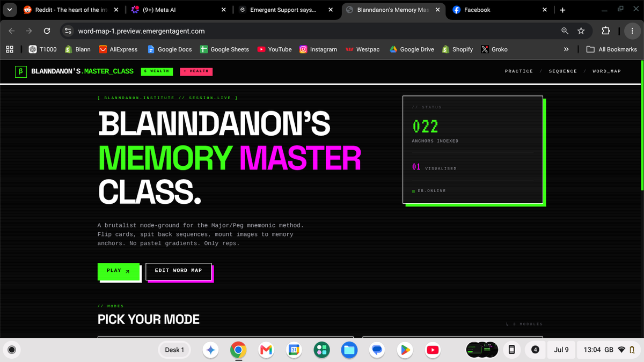
Task: Open the notifications count badge
Action: [x=535, y=350]
